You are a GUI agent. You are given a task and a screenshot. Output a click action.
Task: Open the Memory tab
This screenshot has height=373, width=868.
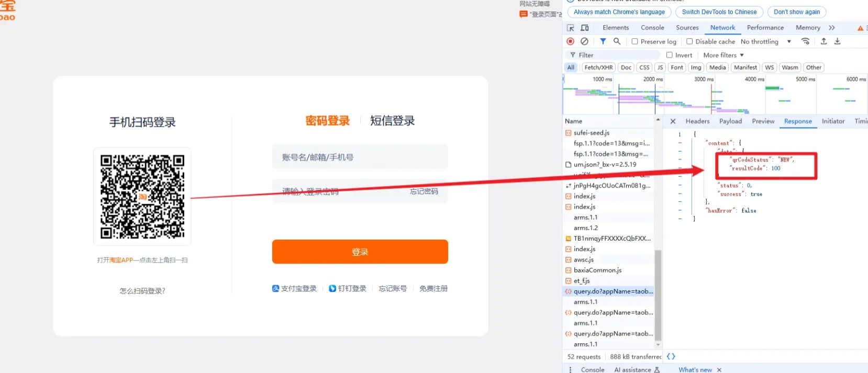pos(808,28)
